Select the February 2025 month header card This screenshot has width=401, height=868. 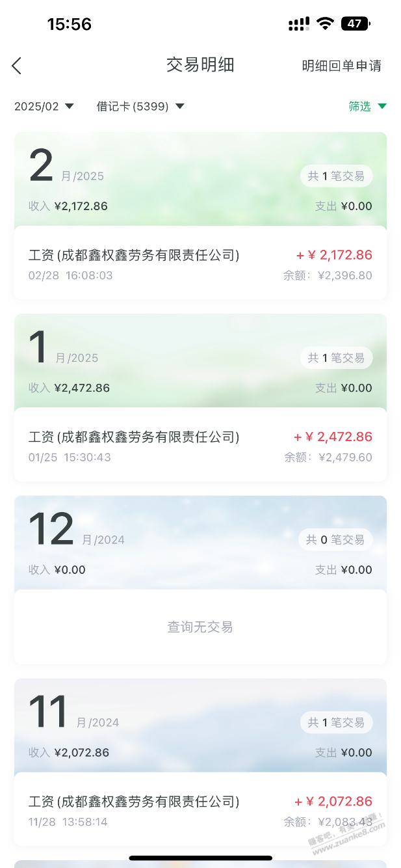point(200,180)
